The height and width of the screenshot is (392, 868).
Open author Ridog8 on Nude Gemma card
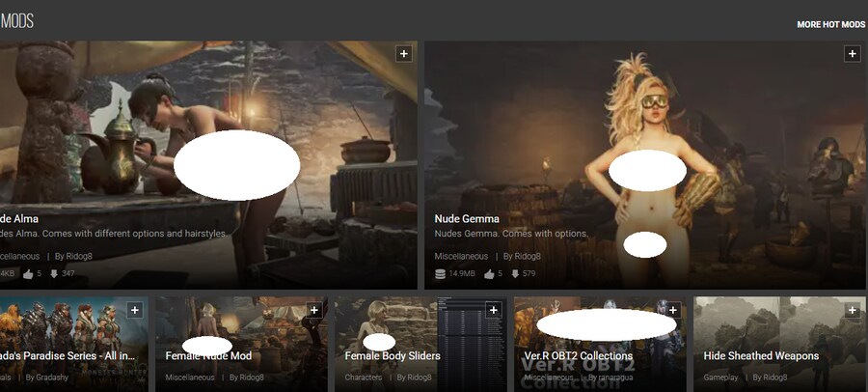[x=527, y=256]
